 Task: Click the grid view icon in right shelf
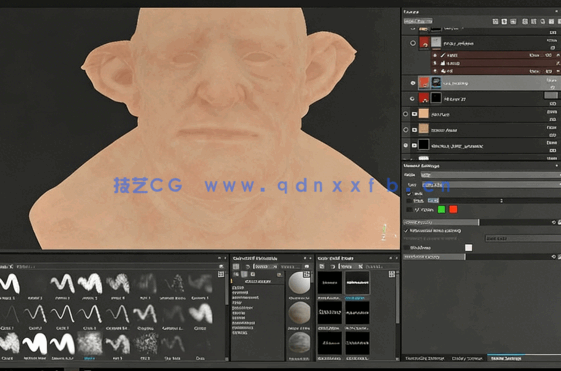click(x=392, y=274)
